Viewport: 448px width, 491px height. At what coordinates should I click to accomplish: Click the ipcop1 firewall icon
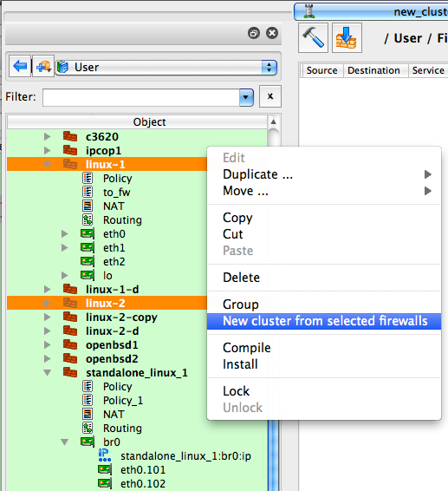pyautogui.click(x=70, y=150)
